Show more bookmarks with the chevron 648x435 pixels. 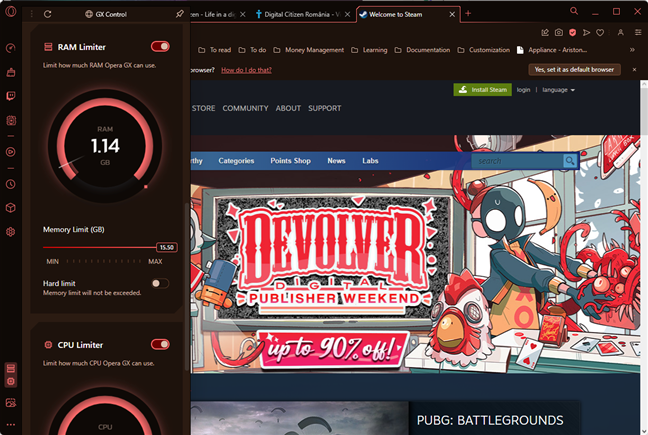pos(632,50)
